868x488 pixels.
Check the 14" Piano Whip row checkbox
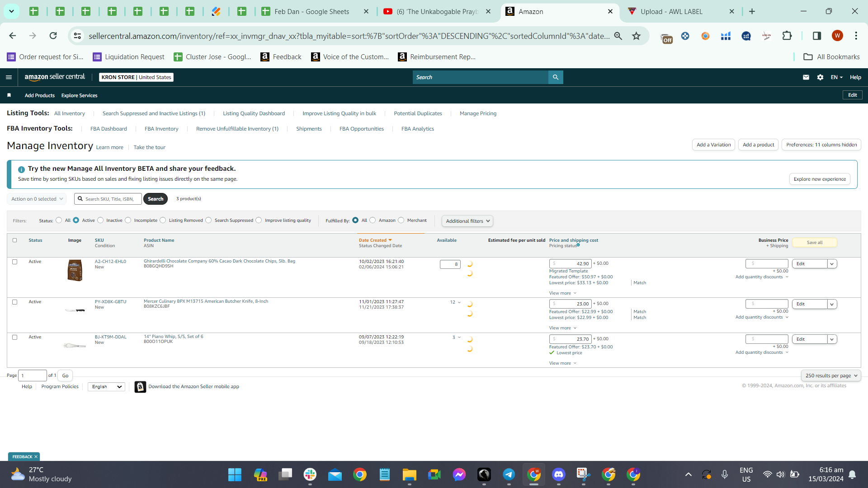tap(14, 338)
